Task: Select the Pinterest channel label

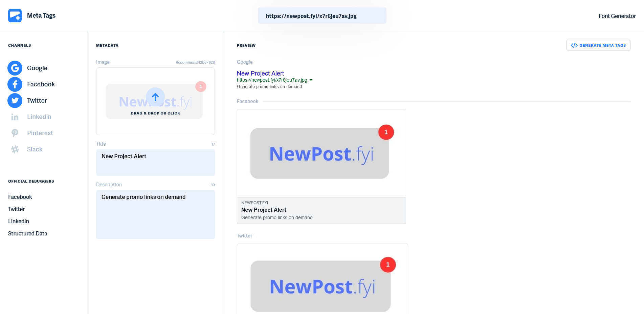Action: coord(40,133)
